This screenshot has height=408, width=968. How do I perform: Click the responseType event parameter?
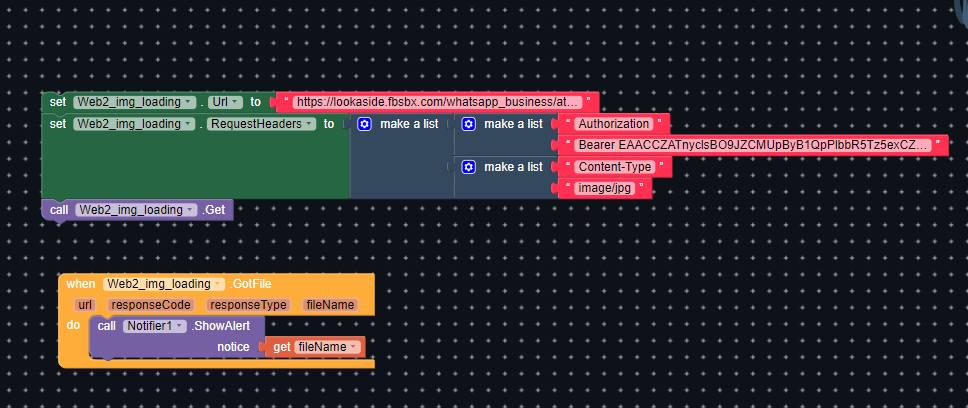point(248,305)
